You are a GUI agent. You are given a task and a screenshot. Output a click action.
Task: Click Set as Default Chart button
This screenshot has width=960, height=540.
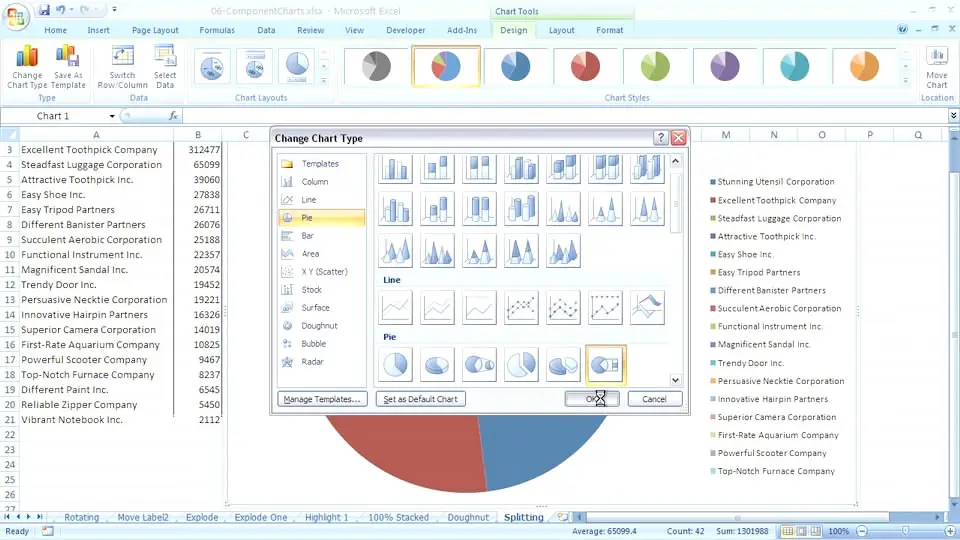[x=421, y=399]
